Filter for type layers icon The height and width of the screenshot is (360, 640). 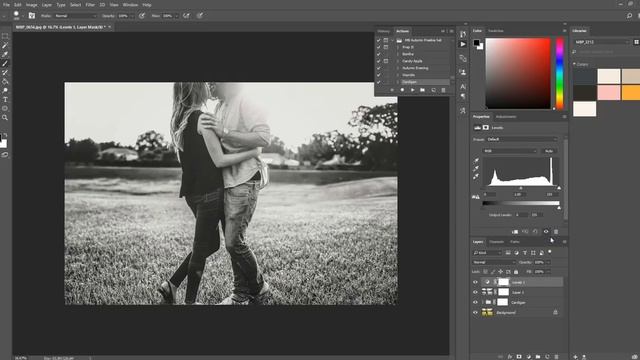(525, 253)
